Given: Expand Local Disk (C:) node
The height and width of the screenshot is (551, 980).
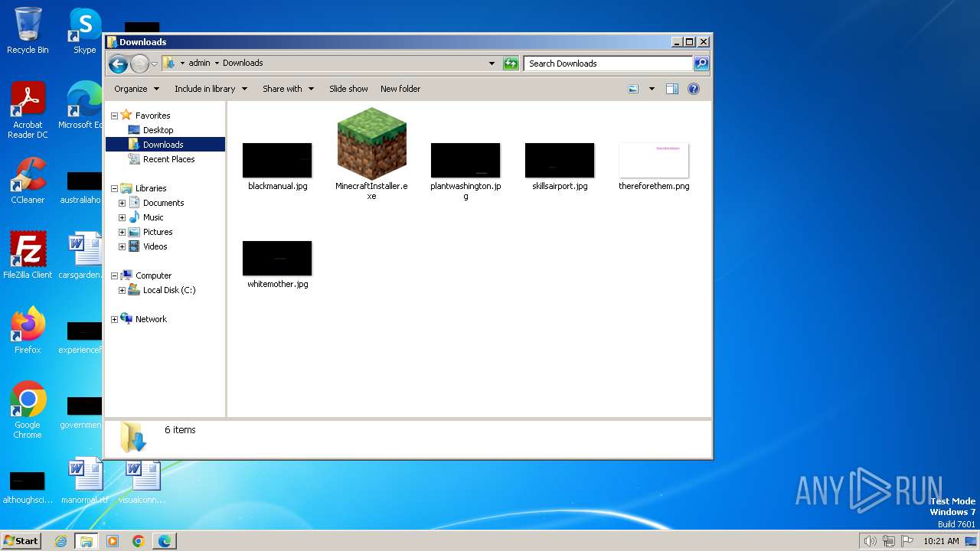Looking at the screenshot, I should [x=122, y=290].
